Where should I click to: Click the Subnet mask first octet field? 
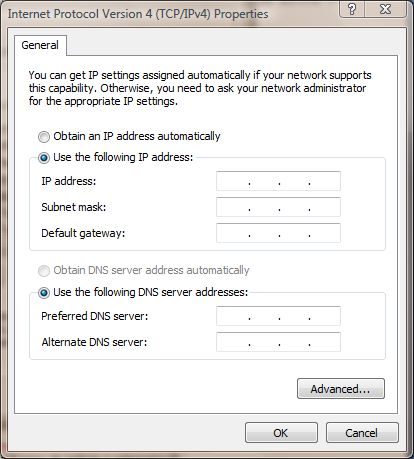[x=233, y=207]
